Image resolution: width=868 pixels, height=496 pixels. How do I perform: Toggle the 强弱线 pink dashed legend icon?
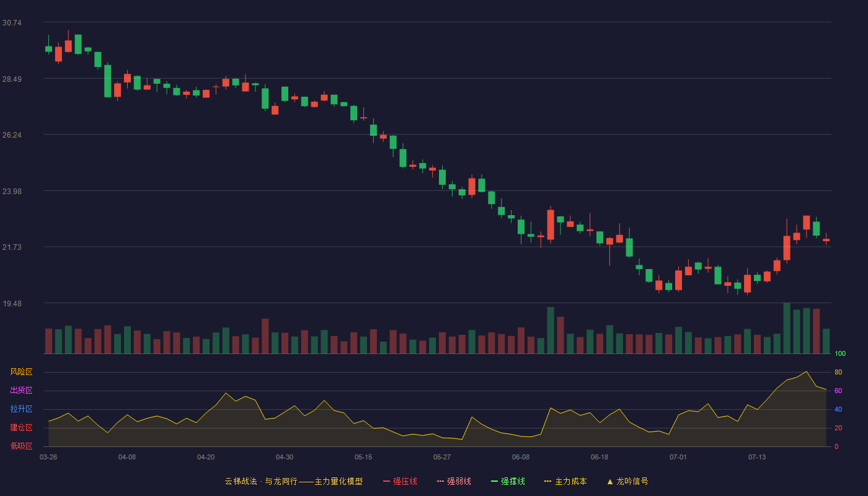pos(440,481)
